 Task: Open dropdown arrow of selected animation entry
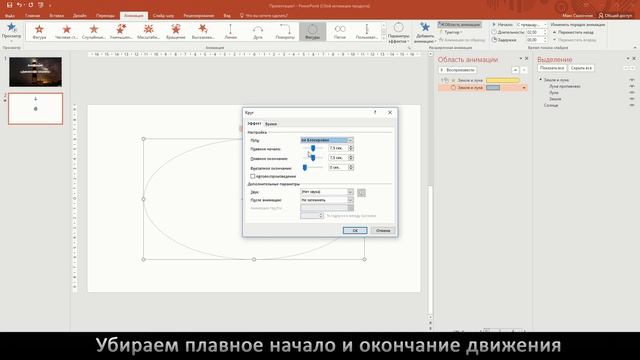click(x=524, y=88)
